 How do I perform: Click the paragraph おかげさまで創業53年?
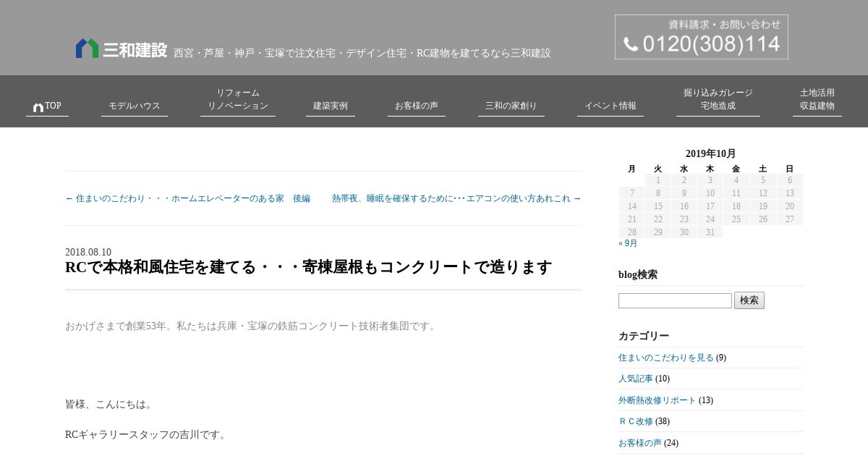coord(252,326)
